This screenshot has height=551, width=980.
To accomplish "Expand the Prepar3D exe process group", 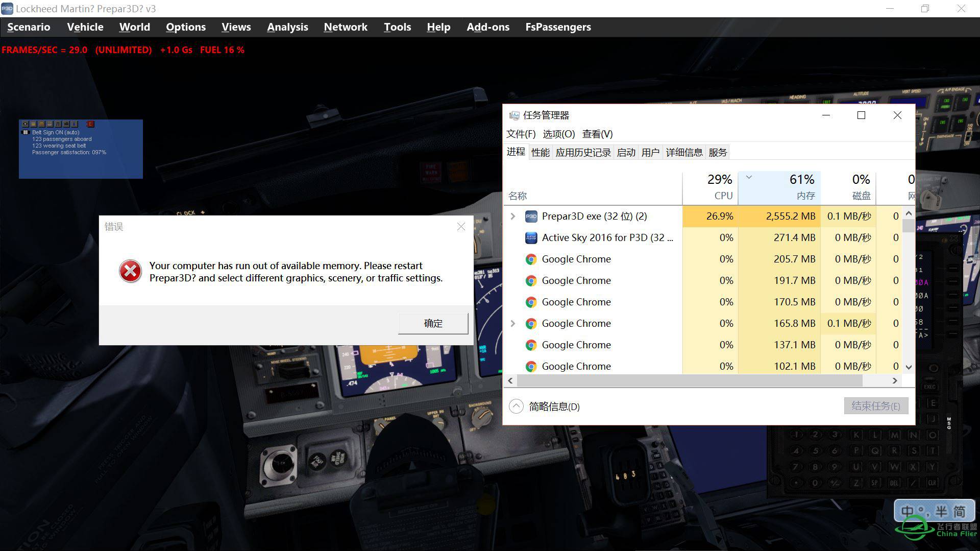I will [513, 217].
